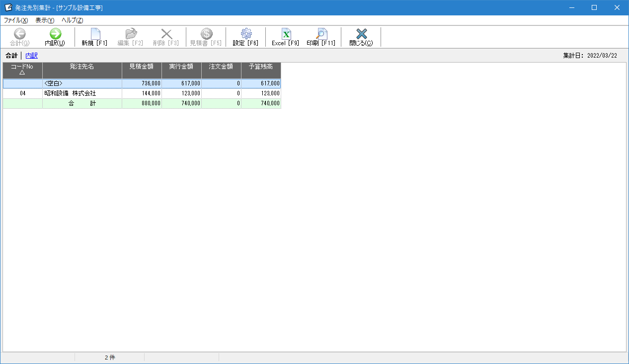Click the 736,000 estimate cell

[x=142, y=83]
